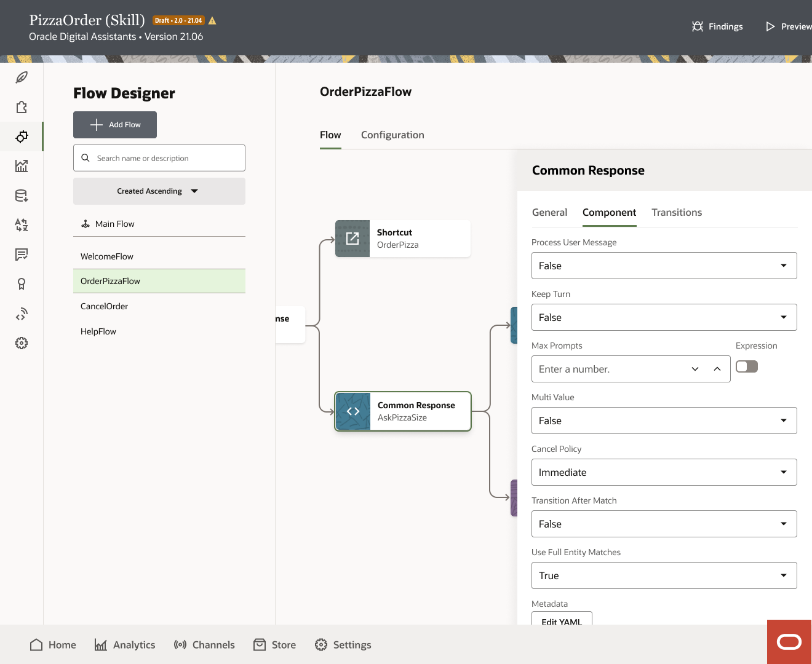Select Main Flow in the flow list
812x664 pixels.
(159, 224)
